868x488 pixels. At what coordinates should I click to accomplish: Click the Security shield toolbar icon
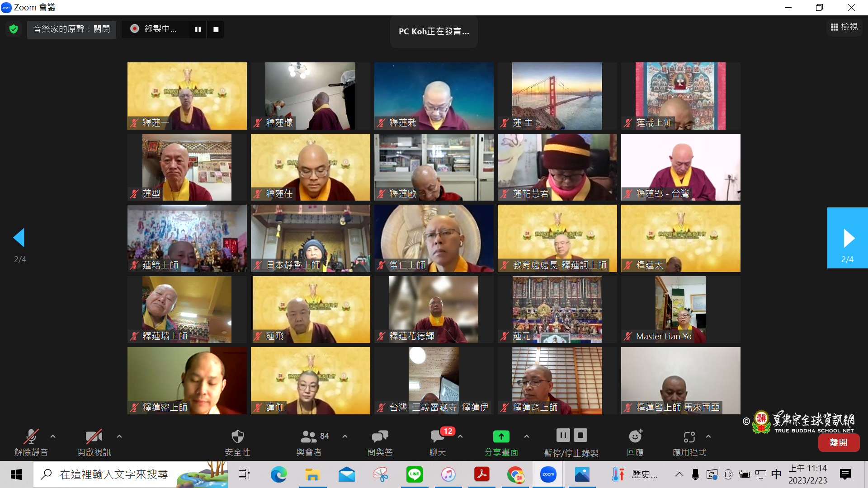[237, 437]
